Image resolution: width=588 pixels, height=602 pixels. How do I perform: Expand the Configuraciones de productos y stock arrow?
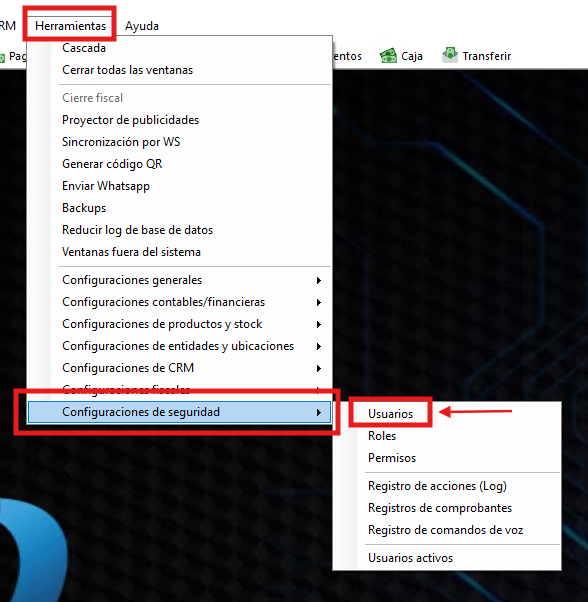(x=319, y=324)
